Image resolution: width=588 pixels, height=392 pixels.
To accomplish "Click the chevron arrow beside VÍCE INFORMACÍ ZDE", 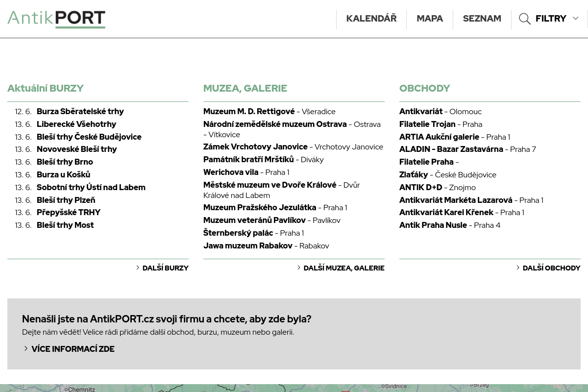I will (26, 348).
